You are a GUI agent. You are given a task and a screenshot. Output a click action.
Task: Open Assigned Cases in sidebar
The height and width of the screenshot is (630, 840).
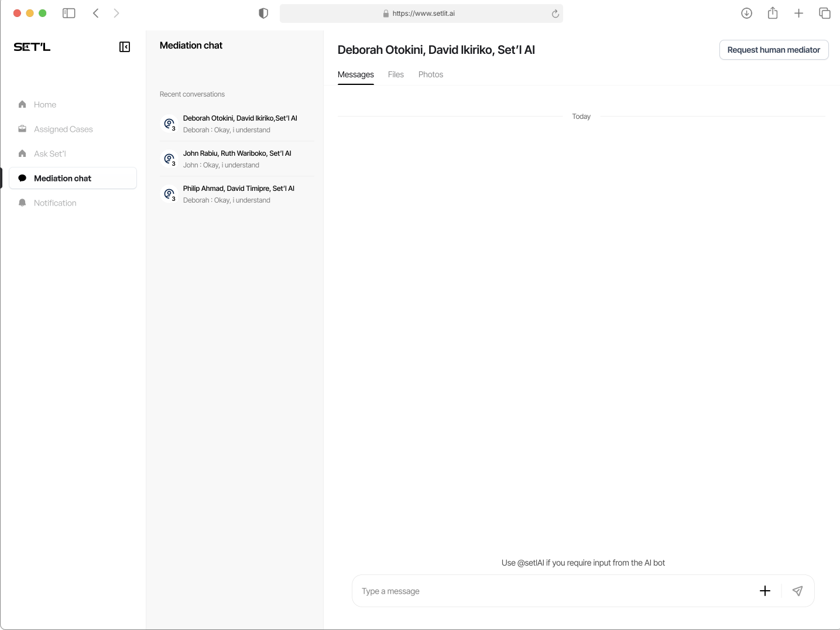pyautogui.click(x=63, y=129)
